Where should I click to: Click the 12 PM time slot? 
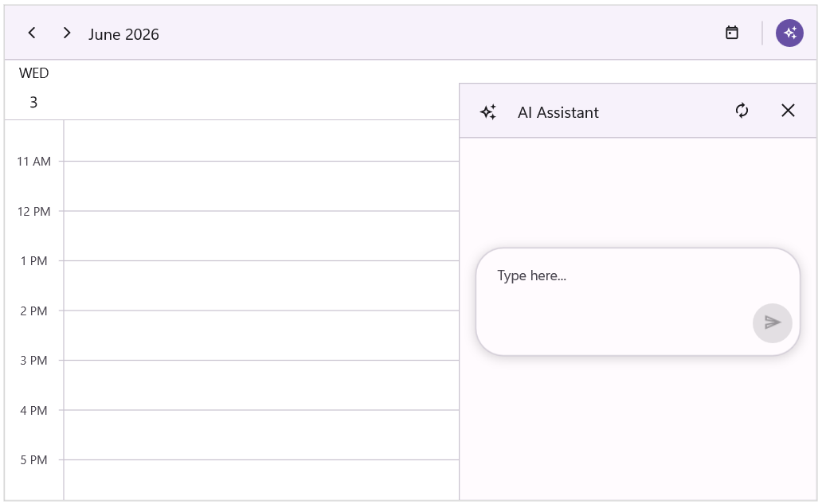pyautogui.click(x=261, y=236)
